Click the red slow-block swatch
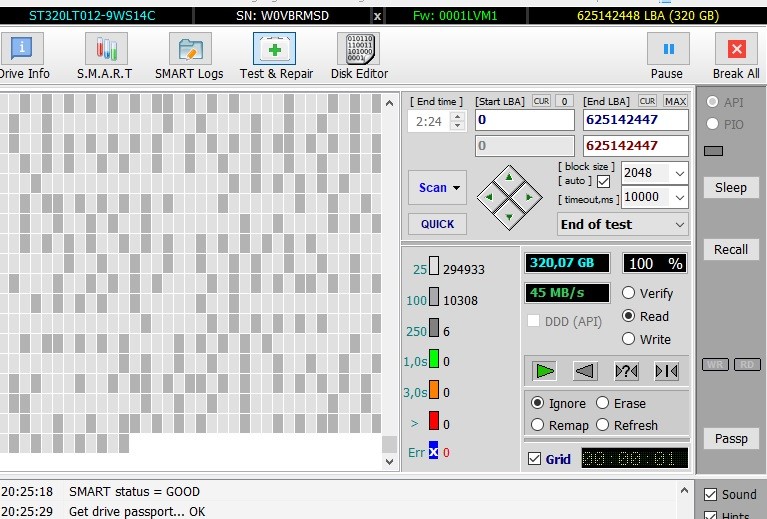767x519 pixels. pos(434,421)
